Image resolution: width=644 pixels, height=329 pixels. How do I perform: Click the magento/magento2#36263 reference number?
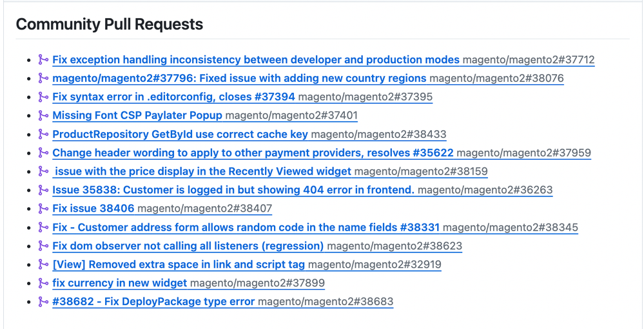(485, 190)
